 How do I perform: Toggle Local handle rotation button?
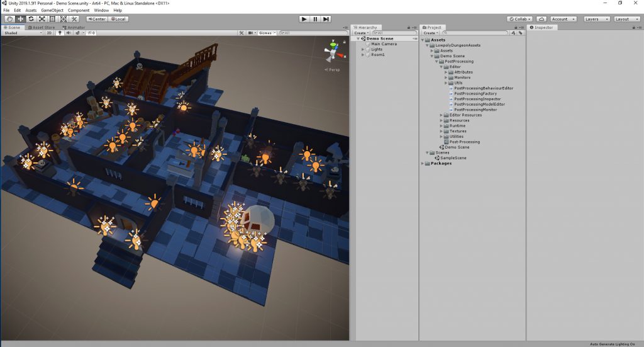click(x=118, y=19)
